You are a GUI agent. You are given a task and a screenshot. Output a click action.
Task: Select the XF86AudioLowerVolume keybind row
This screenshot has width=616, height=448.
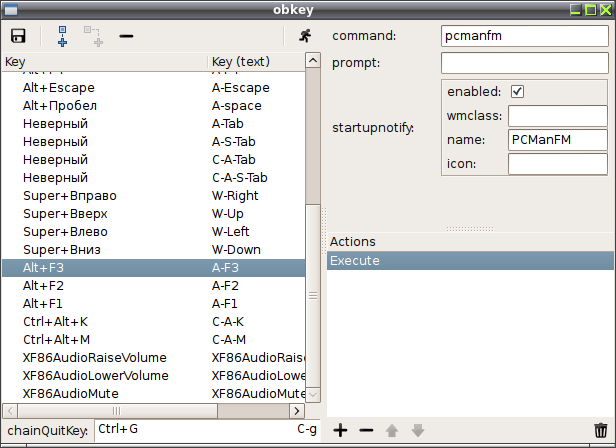[154, 376]
